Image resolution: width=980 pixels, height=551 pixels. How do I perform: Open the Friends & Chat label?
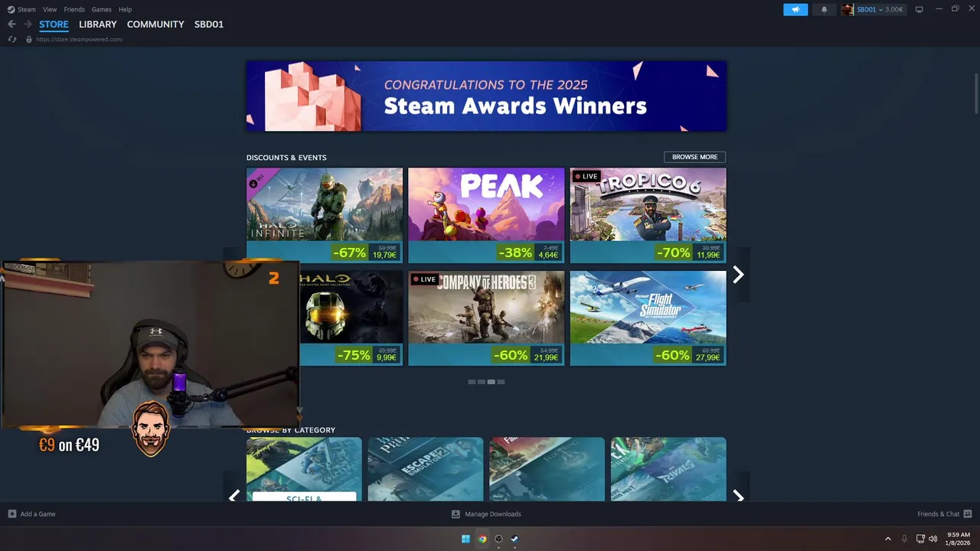point(938,514)
